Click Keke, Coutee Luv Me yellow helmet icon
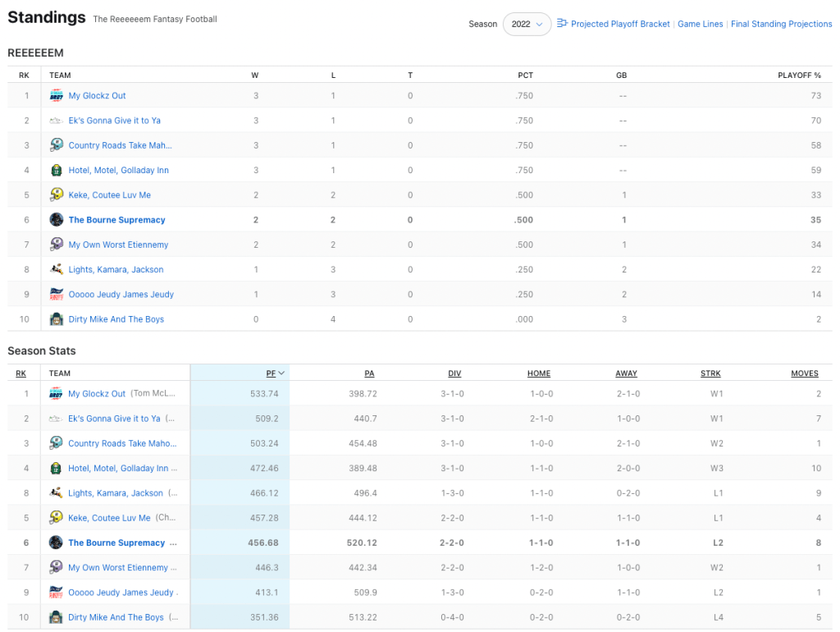The image size is (840, 632). point(57,195)
